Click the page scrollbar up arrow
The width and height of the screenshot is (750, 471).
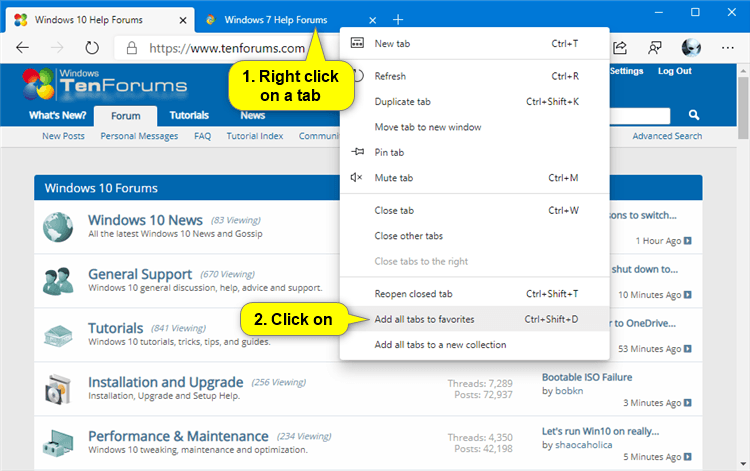[743, 71]
